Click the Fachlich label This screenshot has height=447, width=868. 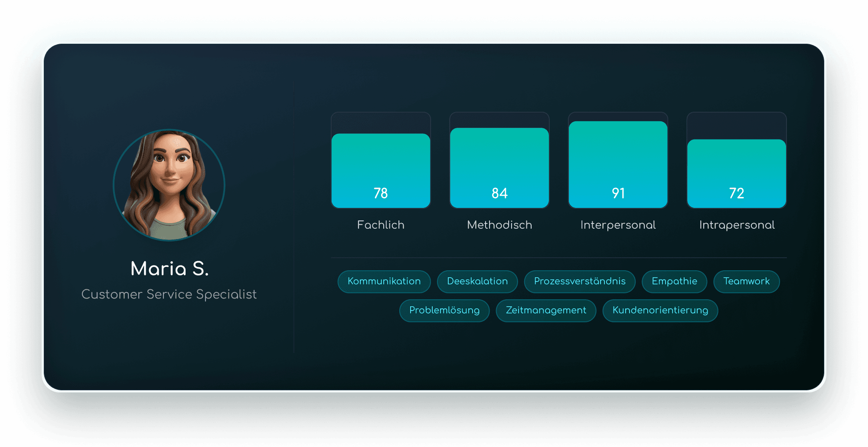[x=381, y=225]
